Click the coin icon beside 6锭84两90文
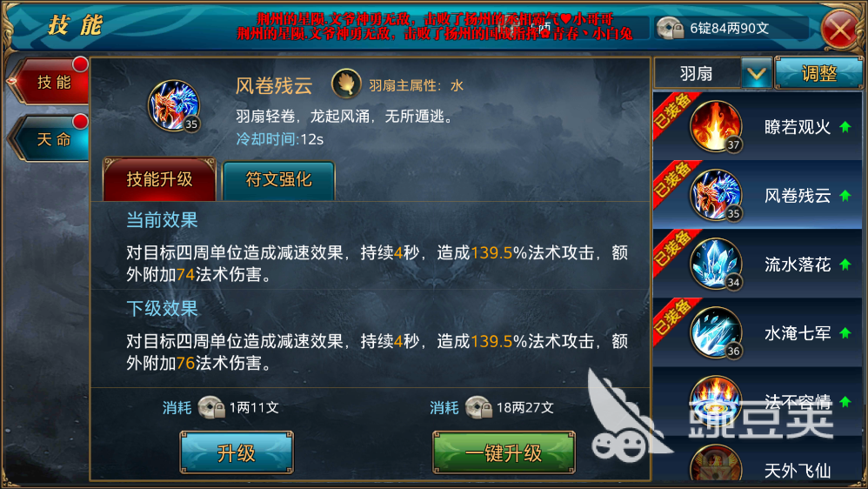 click(670, 28)
